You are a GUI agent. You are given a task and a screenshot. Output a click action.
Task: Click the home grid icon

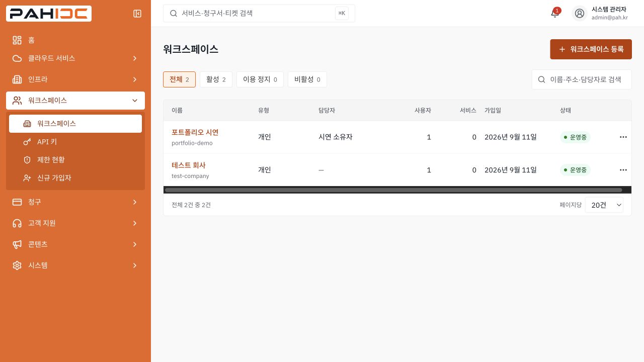pyautogui.click(x=17, y=40)
